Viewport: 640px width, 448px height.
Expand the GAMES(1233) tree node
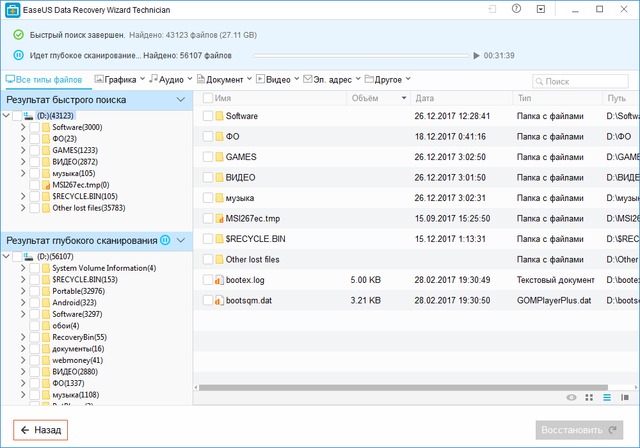click(x=23, y=149)
